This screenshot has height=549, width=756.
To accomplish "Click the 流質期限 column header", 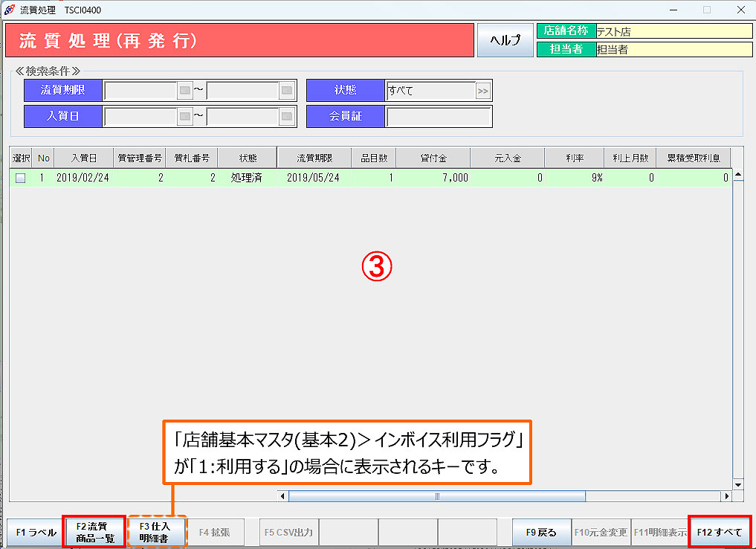I will point(314,158).
